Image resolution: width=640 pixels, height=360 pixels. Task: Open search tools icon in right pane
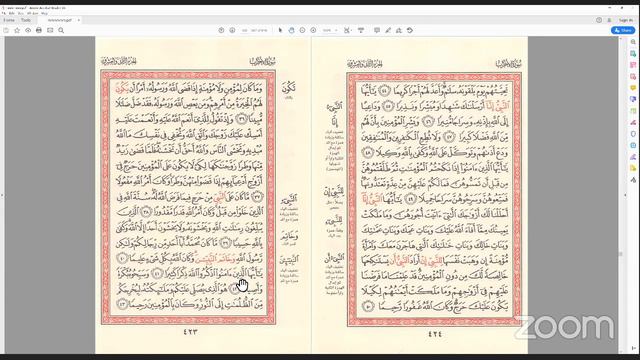pyautogui.click(x=633, y=42)
